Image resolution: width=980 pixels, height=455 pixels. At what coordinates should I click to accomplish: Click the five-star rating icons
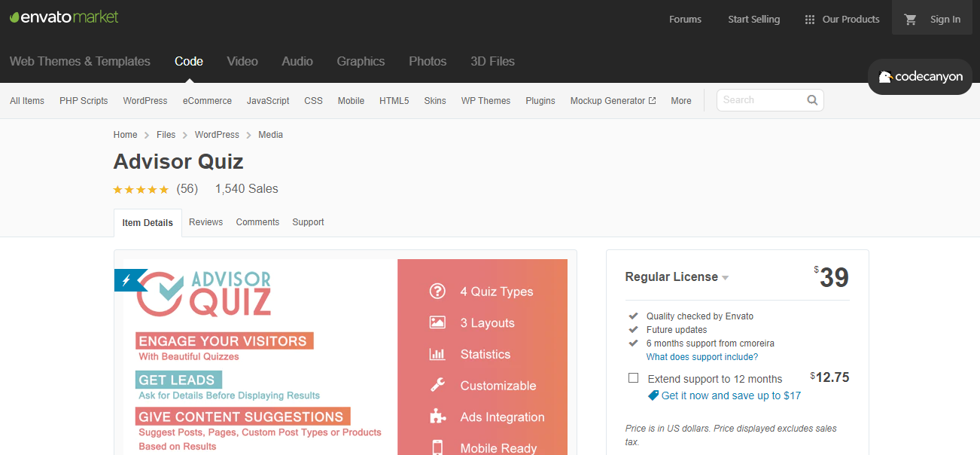point(141,190)
